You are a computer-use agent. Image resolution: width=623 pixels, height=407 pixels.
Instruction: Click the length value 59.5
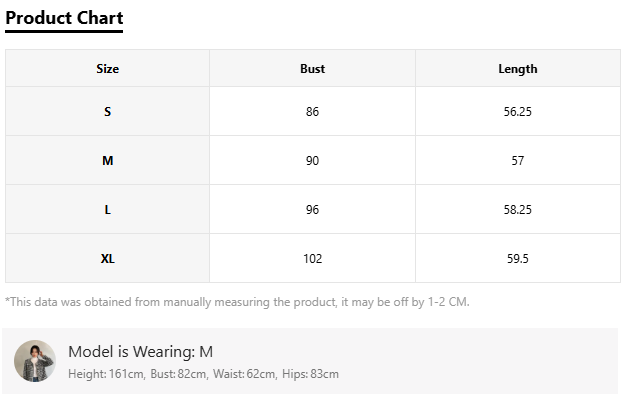518,259
